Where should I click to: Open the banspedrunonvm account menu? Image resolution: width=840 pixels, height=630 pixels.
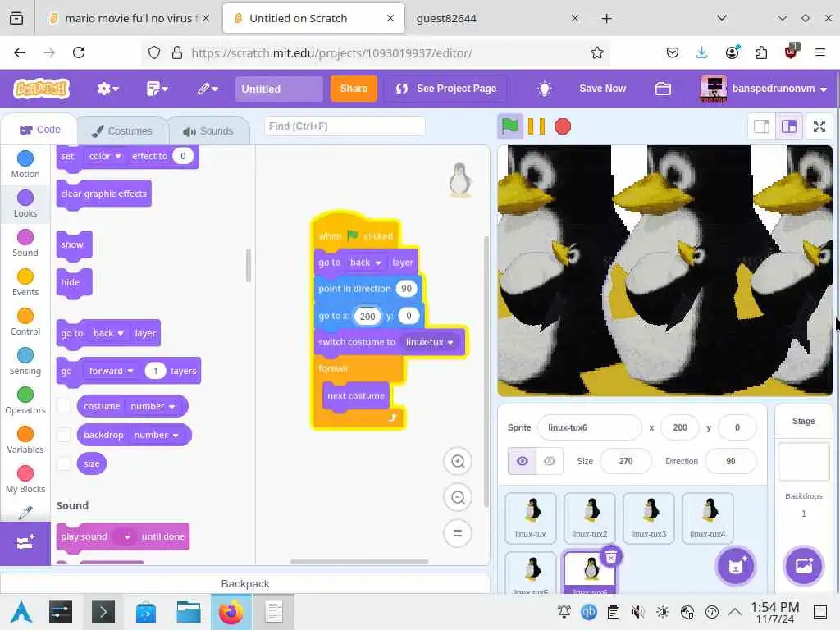coord(764,89)
